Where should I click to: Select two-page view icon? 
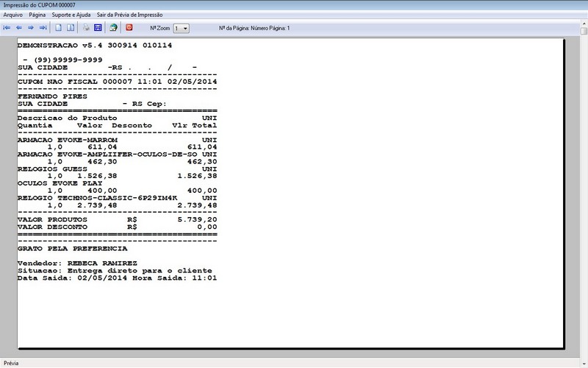[71, 28]
